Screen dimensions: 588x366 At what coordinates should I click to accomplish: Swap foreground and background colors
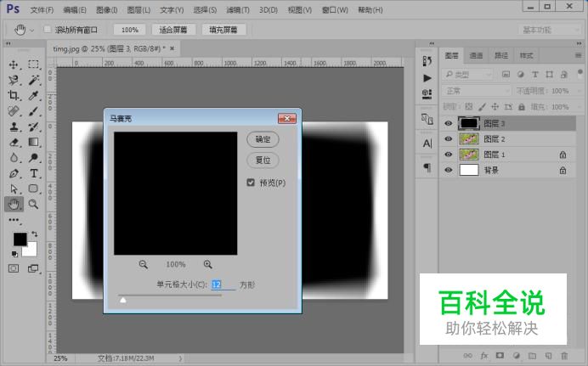click(35, 234)
